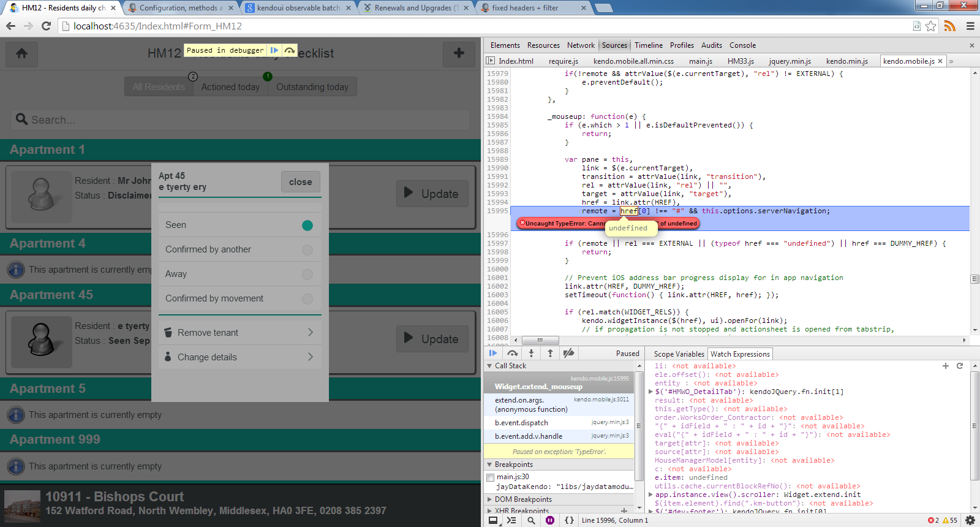Enable the main.js:30 breakpoint checkbox
980x527 pixels.
click(x=490, y=477)
